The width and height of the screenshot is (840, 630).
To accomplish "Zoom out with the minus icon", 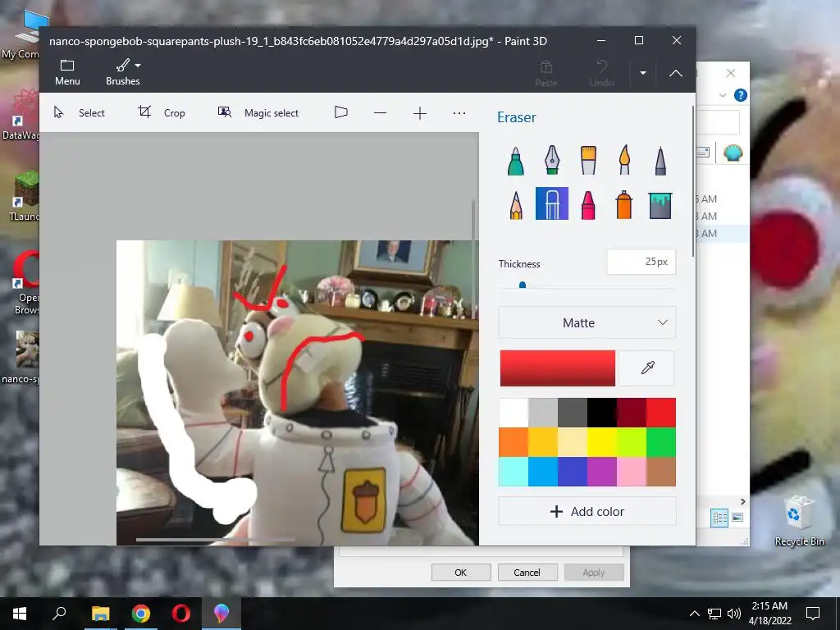I will 381,113.
